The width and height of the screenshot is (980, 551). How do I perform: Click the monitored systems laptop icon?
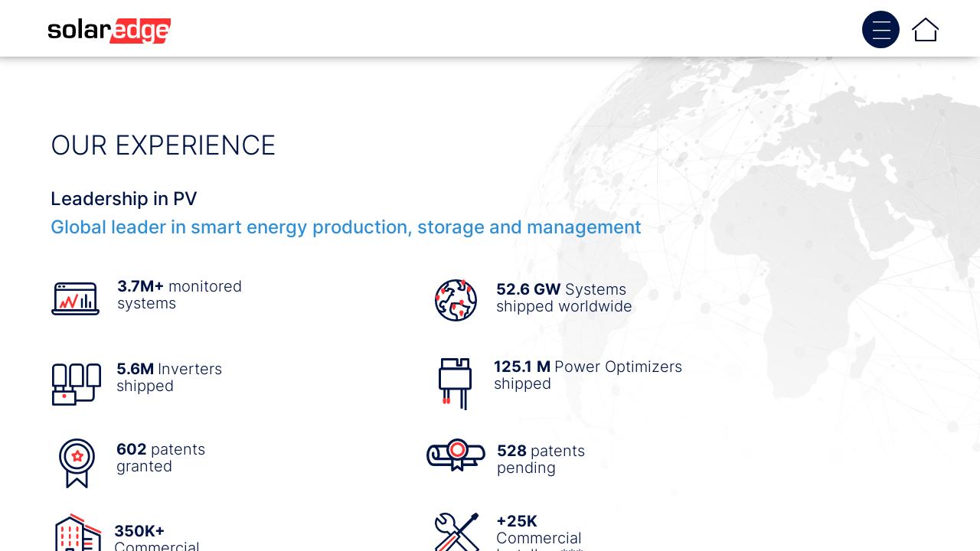[75, 298]
